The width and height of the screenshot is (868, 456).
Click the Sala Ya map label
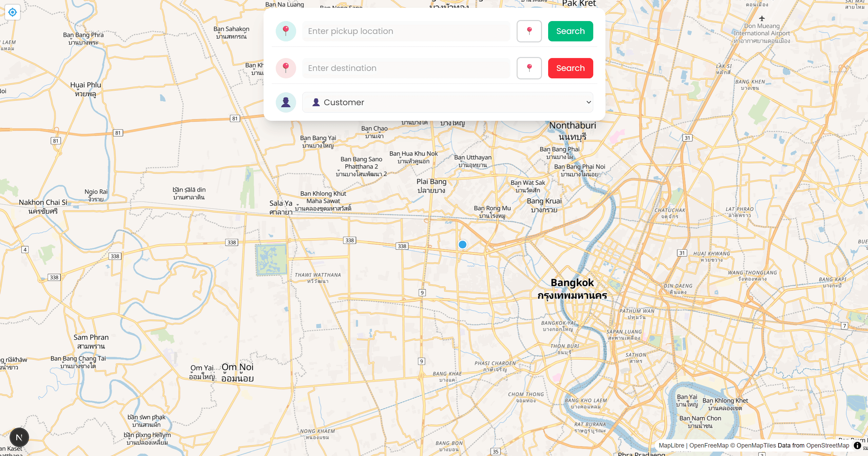(281, 208)
